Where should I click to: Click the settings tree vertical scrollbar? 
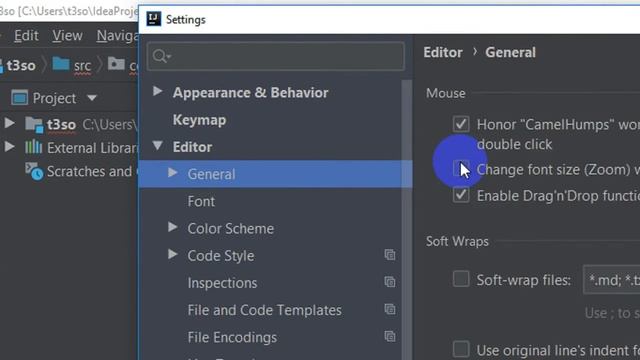[407, 220]
